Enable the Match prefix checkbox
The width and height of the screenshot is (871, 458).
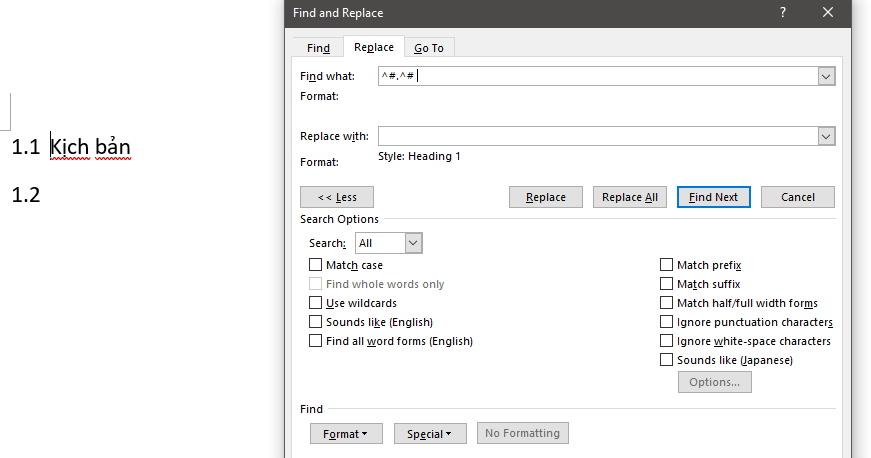coord(667,265)
